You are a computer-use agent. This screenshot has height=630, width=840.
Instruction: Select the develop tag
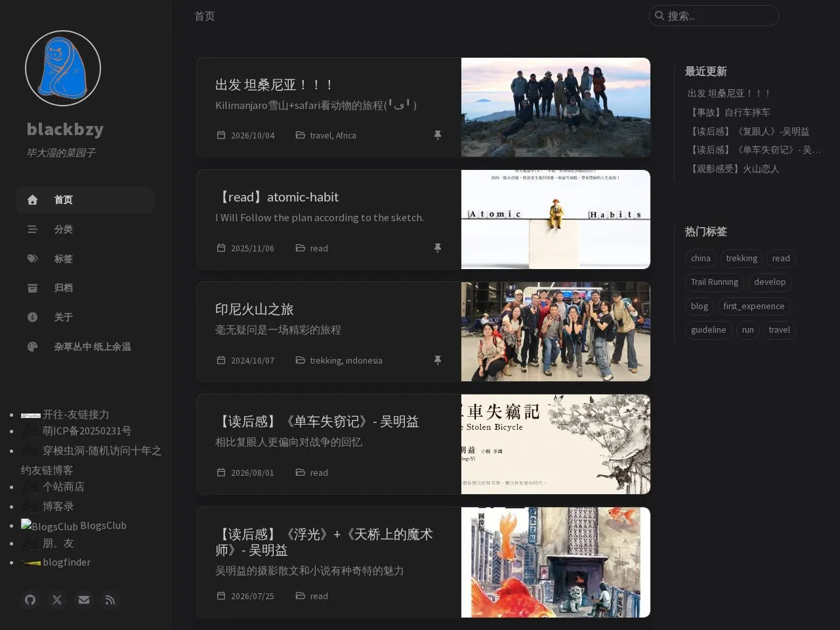click(770, 282)
